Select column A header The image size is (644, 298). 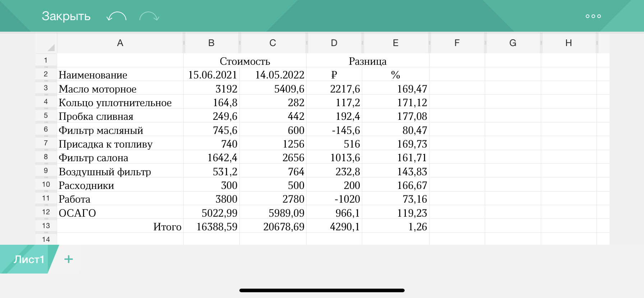[x=120, y=43]
